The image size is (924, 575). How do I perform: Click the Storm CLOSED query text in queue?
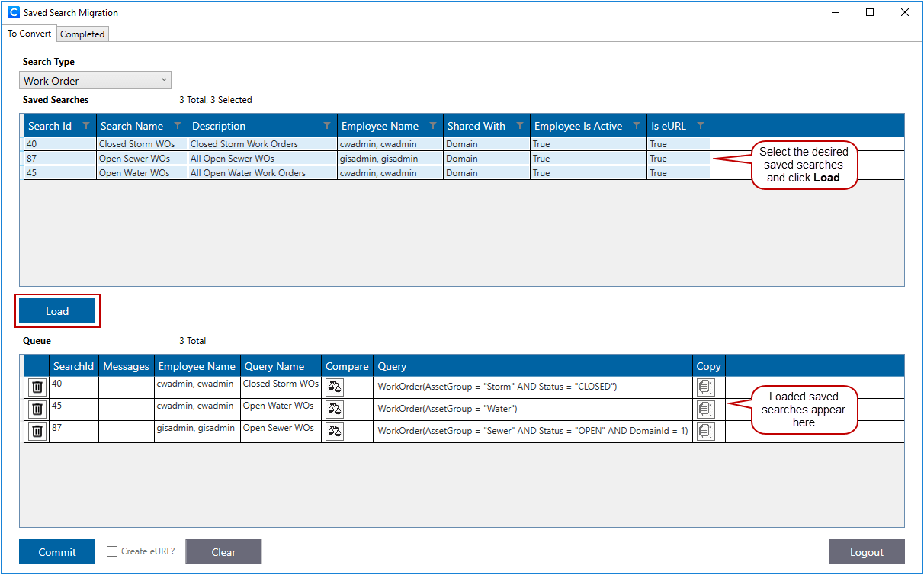[x=497, y=387]
